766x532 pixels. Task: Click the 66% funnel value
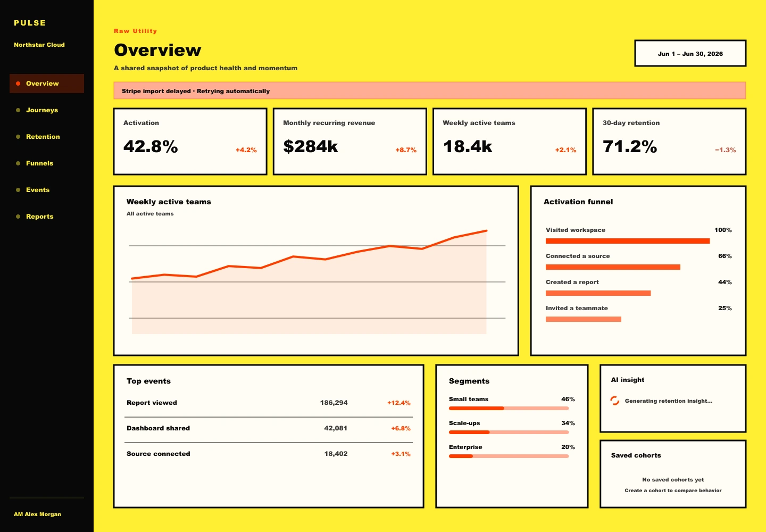725,256
